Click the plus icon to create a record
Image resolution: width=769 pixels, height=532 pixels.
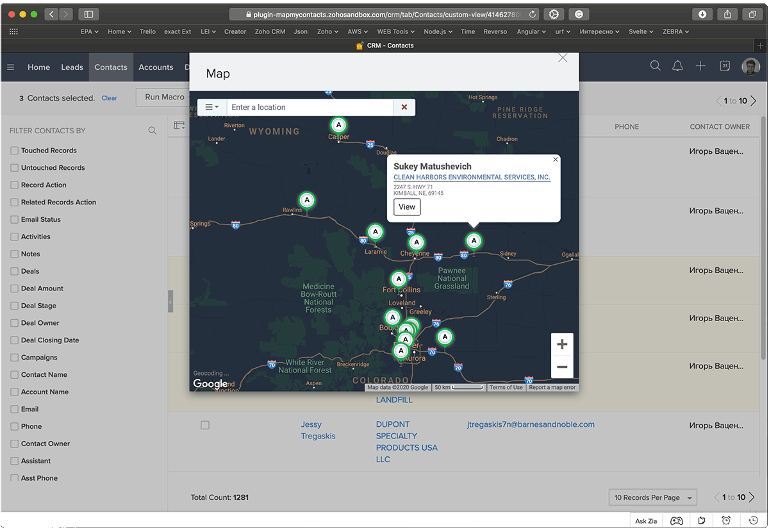pyautogui.click(x=700, y=66)
